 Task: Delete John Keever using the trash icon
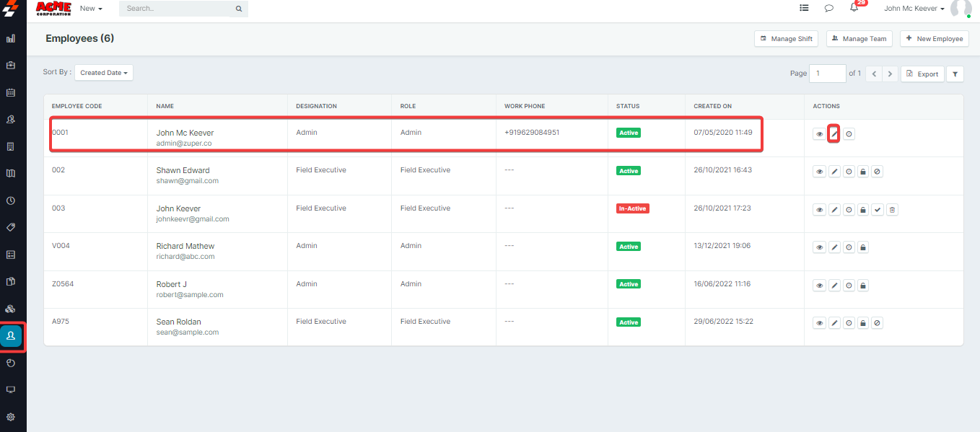(892, 210)
